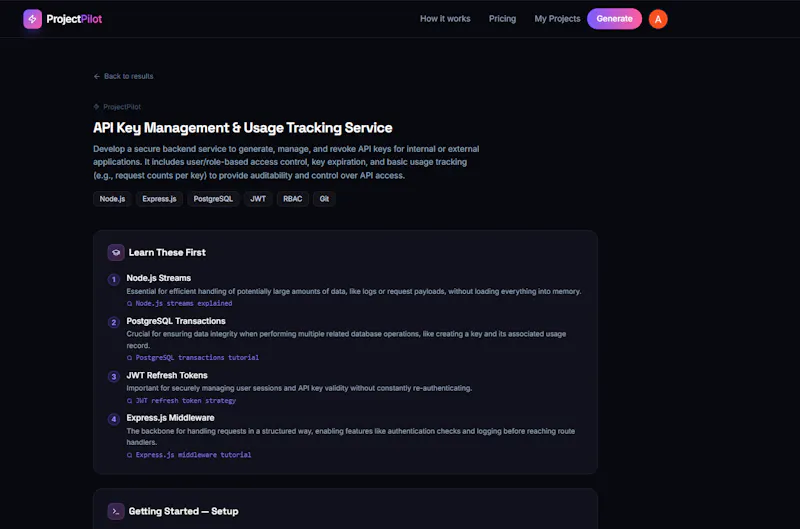Select the PostgreSQL tag
Image resolution: width=800 pixels, height=529 pixels.
point(213,199)
